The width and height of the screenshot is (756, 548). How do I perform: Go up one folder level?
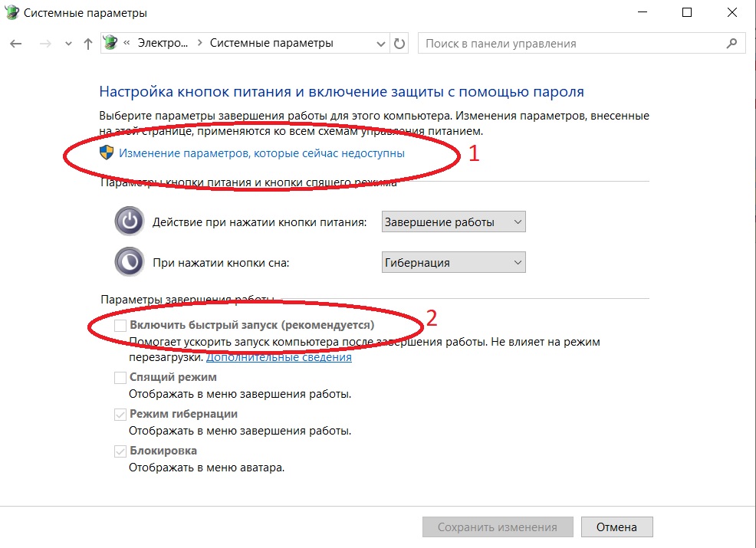click(x=87, y=44)
